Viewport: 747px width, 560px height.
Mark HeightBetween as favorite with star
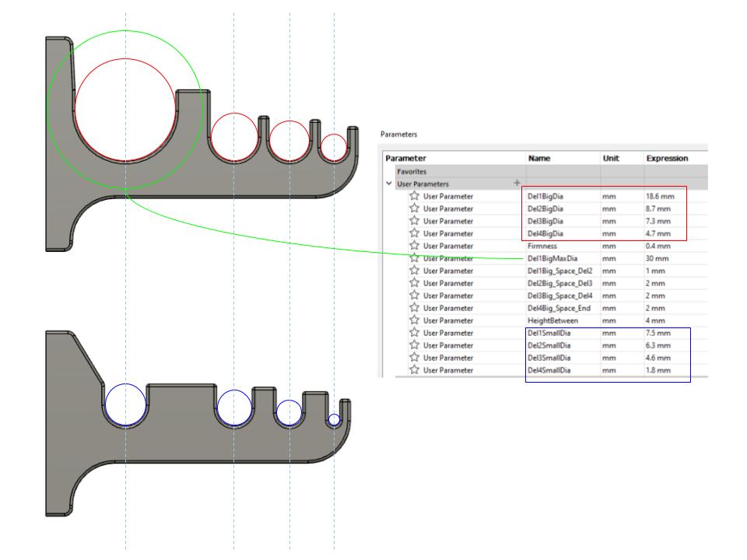(415, 320)
